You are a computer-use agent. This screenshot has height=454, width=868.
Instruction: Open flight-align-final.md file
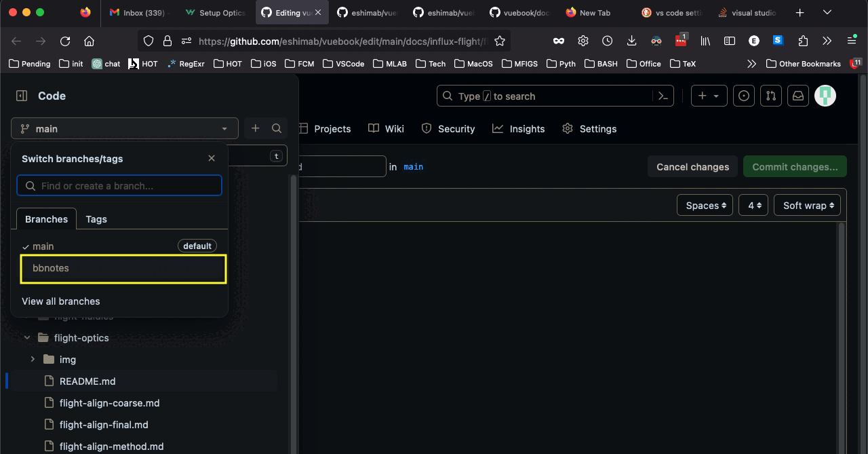[104, 425]
